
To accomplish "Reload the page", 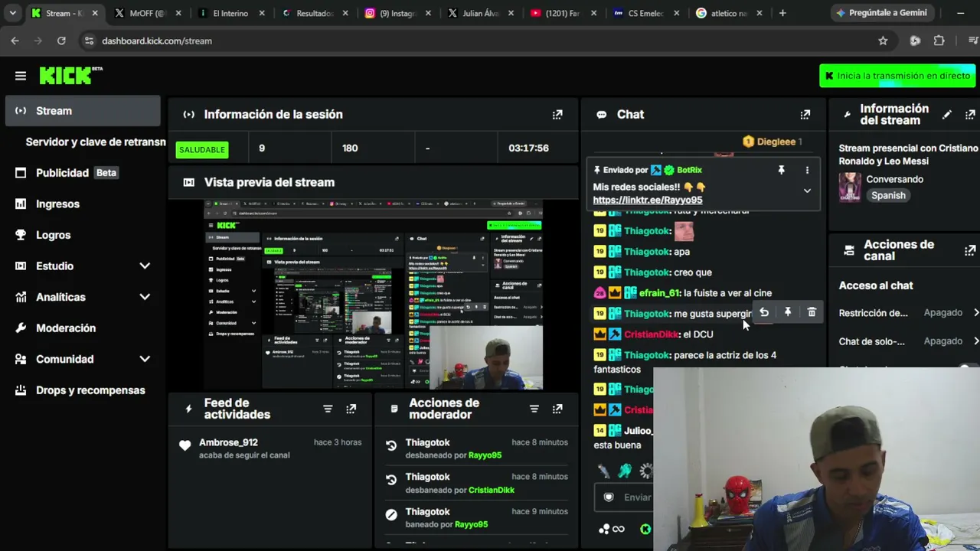I will point(61,41).
